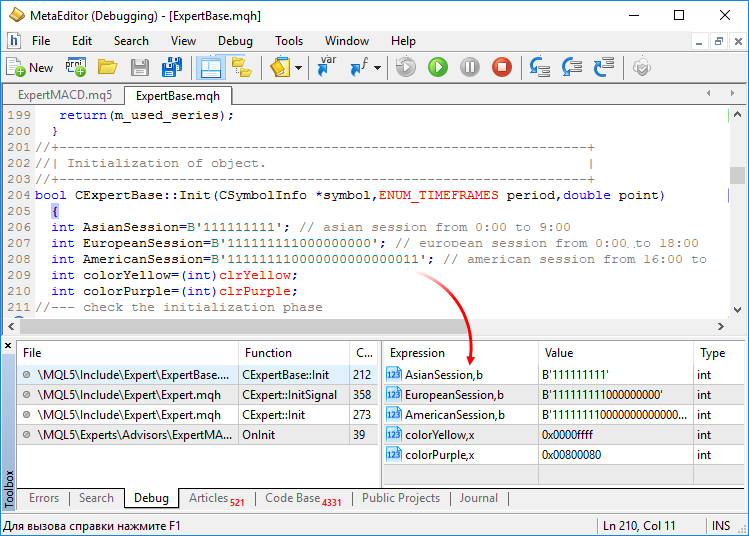This screenshot has width=749, height=536.
Task: Click the New Project icon
Action: point(75,67)
